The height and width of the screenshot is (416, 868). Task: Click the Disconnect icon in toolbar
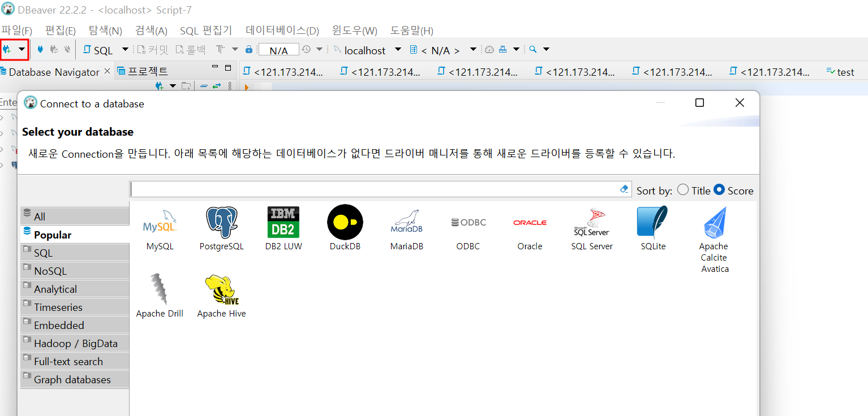coord(67,50)
